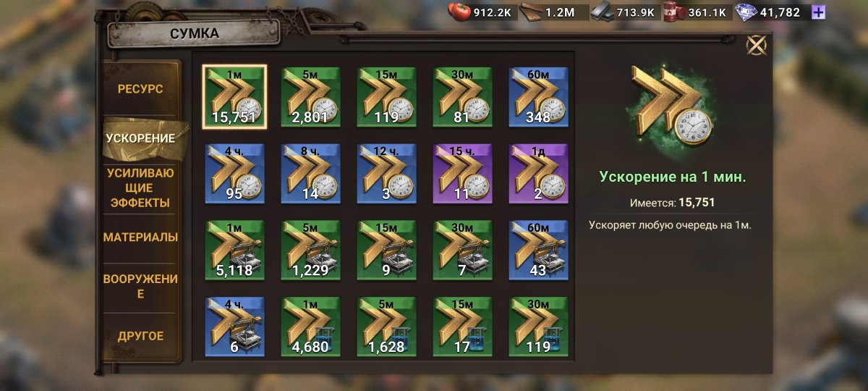The image size is (868, 391).
Task: Select the 5m speedup with 2,801 count
Action: 311,96
